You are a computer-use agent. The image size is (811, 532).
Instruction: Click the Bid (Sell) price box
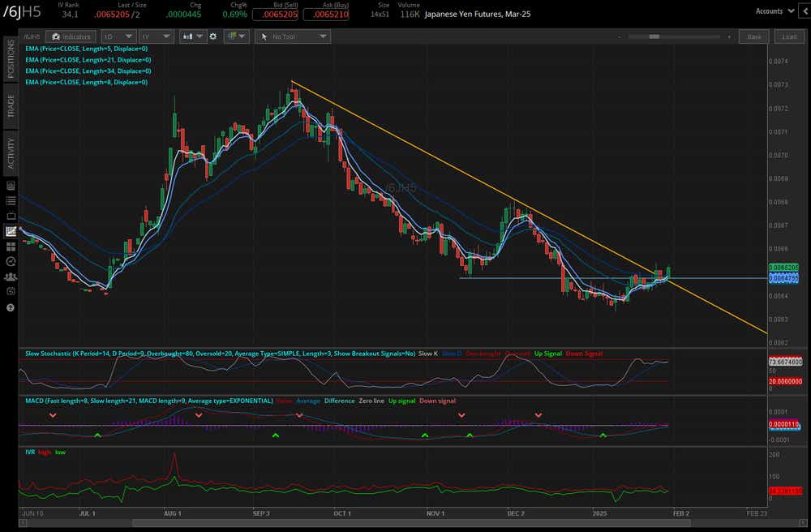pos(275,15)
